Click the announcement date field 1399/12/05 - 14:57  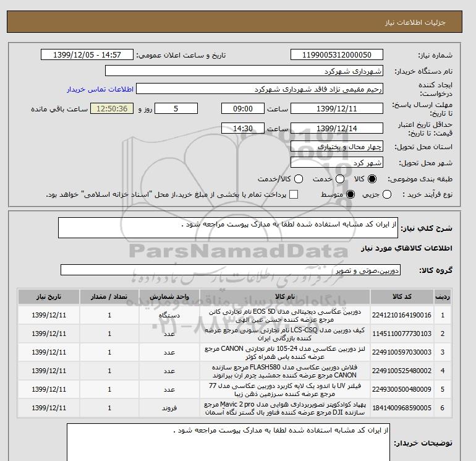(x=87, y=54)
